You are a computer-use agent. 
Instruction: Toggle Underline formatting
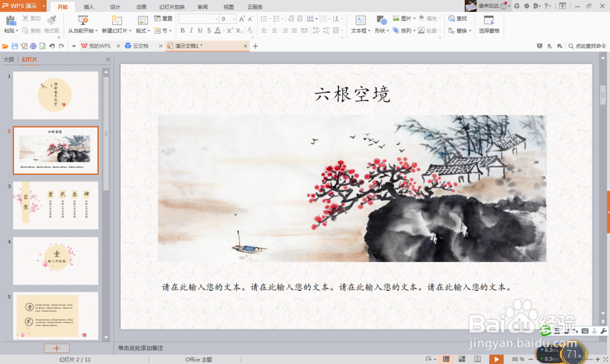pyautogui.click(x=200, y=30)
